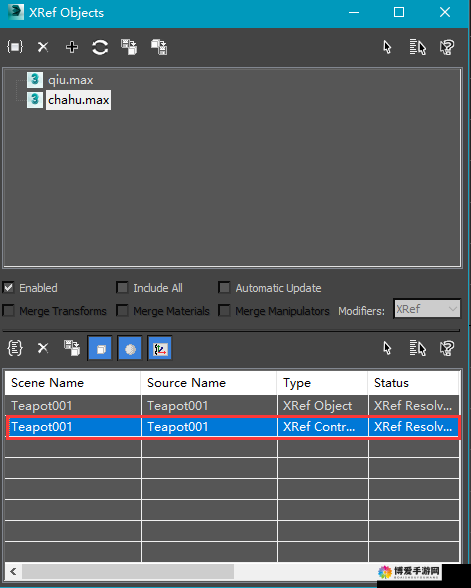
Task: Toggle the List Objects blue filter button
Action: (x=100, y=348)
